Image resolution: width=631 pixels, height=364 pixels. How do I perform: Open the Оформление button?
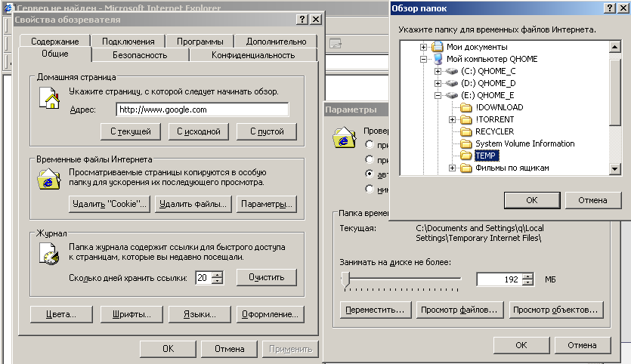tap(270, 314)
